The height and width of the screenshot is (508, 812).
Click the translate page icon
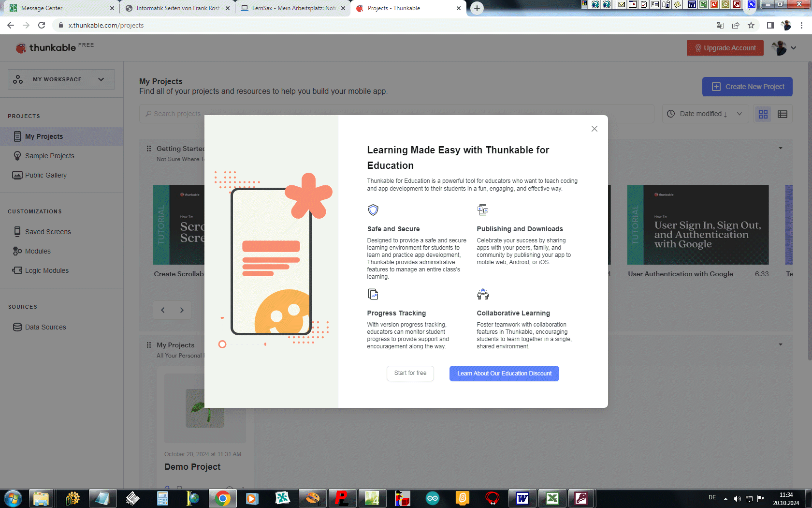point(720,25)
